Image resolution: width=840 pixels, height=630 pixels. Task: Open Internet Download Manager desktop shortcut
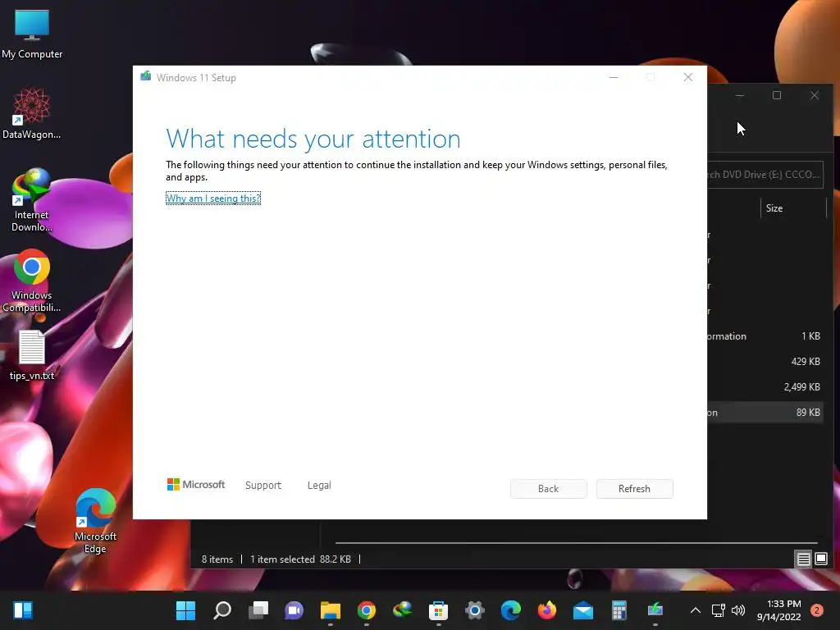[x=32, y=200]
